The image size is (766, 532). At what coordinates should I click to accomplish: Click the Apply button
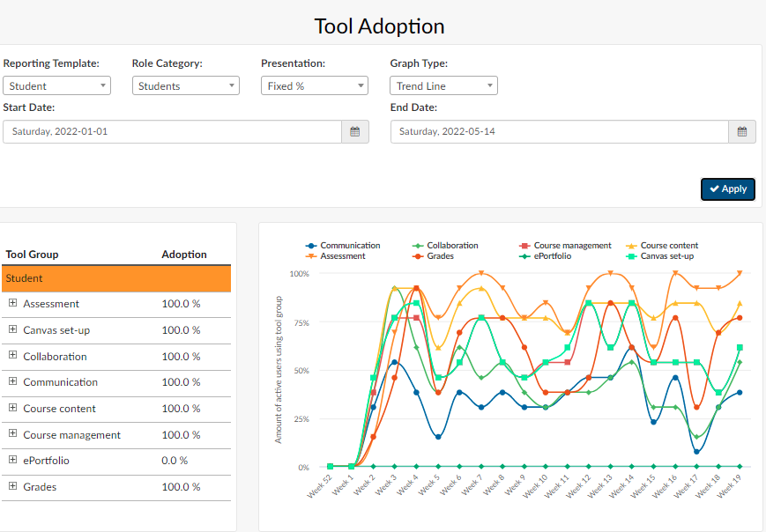pos(727,188)
